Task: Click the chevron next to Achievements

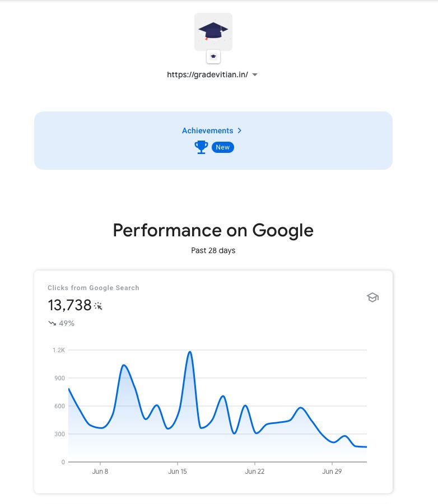Action: click(239, 130)
